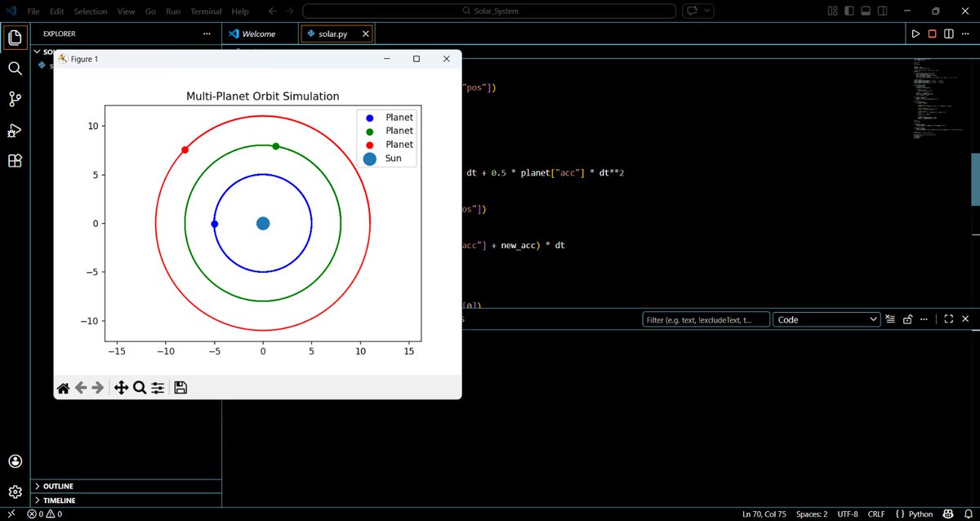Click the editor vertical scrollbar thumb
The image size is (980, 521).
coord(975,180)
